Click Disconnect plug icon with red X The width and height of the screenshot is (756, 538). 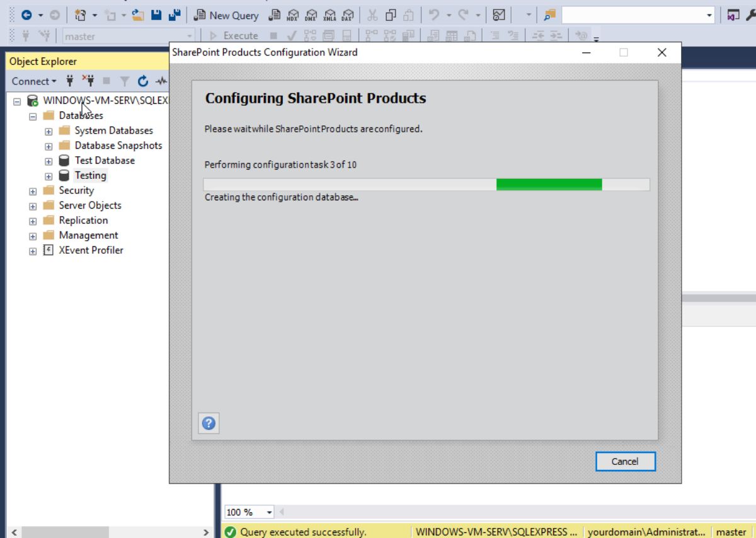pos(88,81)
